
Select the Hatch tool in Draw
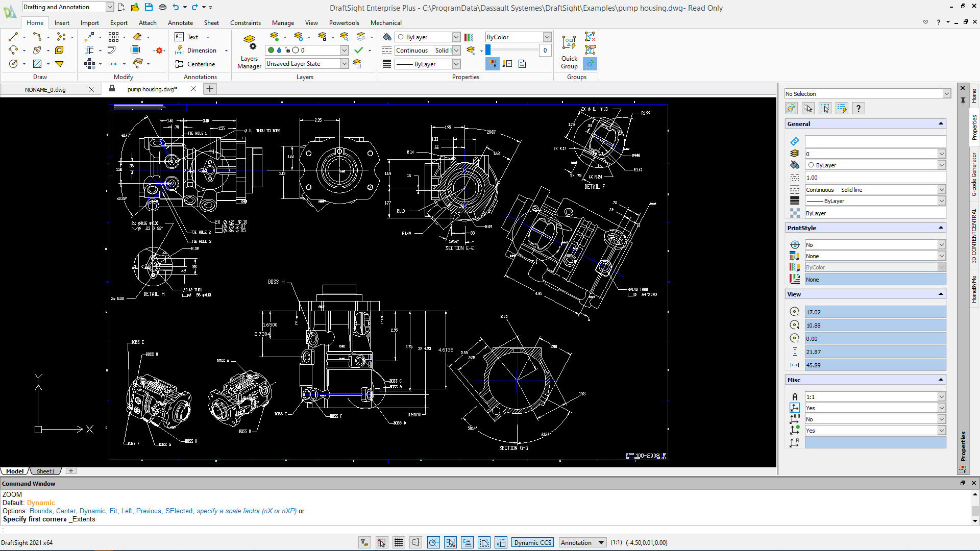tap(37, 64)
